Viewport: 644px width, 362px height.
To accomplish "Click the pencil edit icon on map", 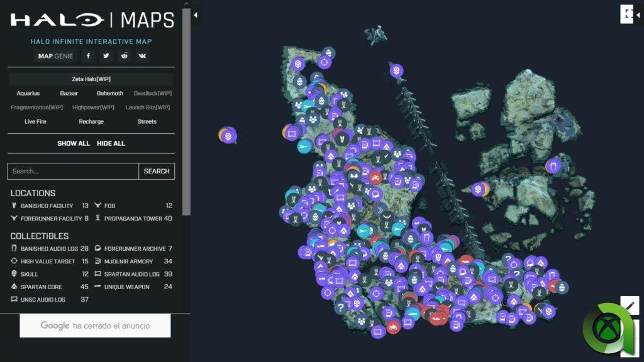I will coord(630,305).
